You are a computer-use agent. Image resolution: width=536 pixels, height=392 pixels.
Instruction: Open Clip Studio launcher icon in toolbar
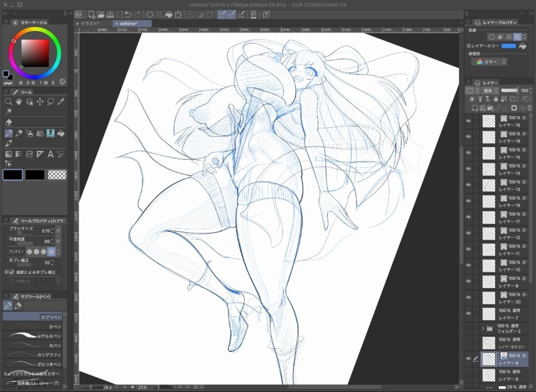pyautogui.click(x=78, y=14)
